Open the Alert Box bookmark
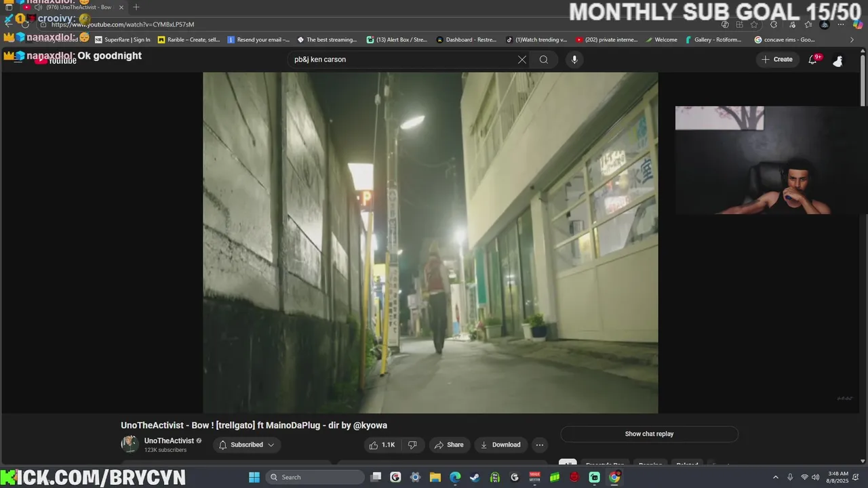868x488 pixels. (397, 40)
